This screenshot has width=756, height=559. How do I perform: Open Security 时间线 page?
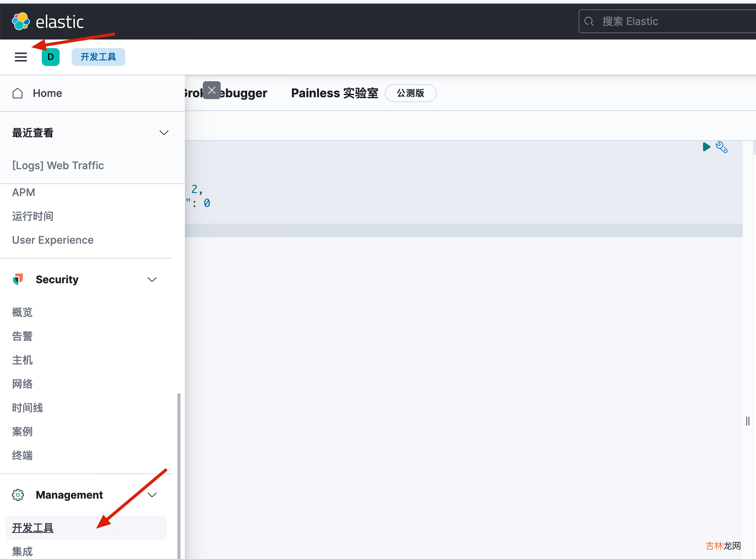[28, 408]
